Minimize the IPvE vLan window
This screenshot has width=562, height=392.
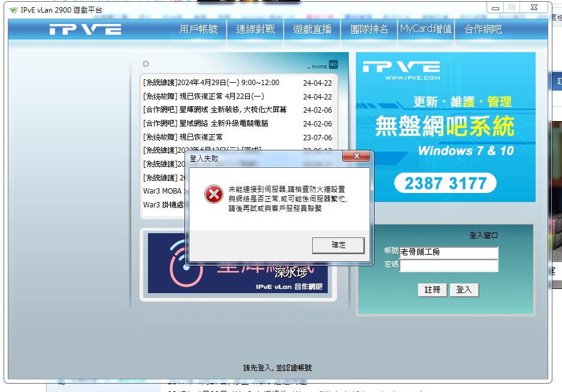(x=495, y=8)
